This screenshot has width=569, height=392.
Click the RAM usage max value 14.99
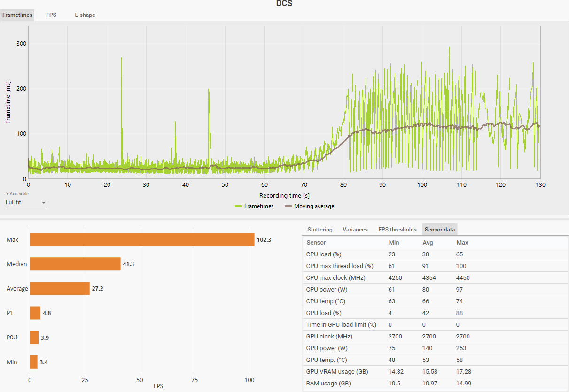463,384
